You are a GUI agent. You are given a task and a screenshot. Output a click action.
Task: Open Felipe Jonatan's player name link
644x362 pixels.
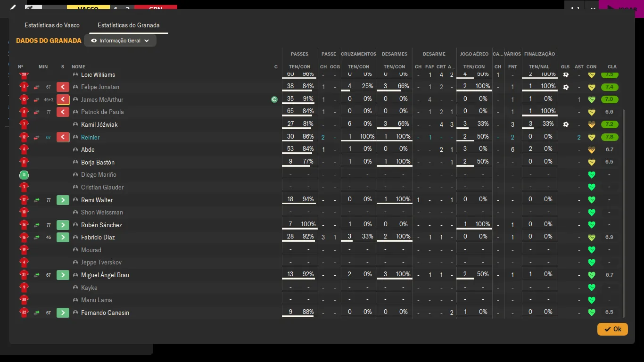coord(100,87)
